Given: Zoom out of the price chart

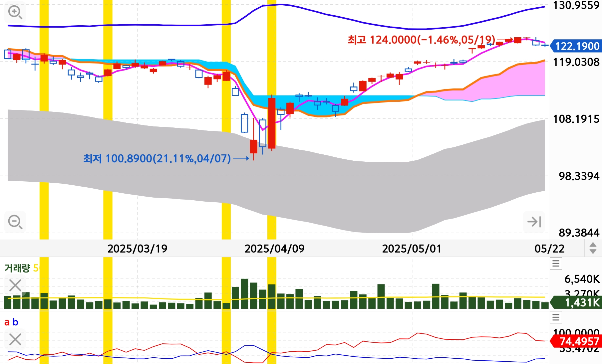Looking at the screenshot, I should [x=15, y=222].
